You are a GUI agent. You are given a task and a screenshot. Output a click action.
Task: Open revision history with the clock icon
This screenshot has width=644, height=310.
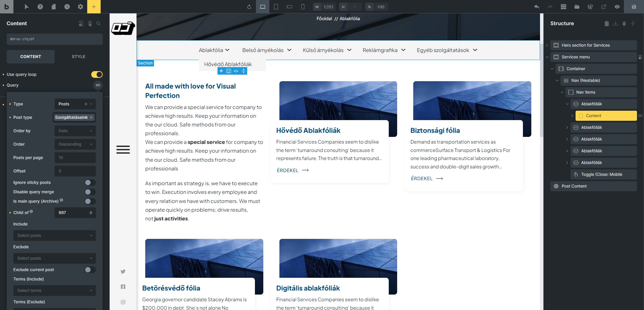point(67,6)
